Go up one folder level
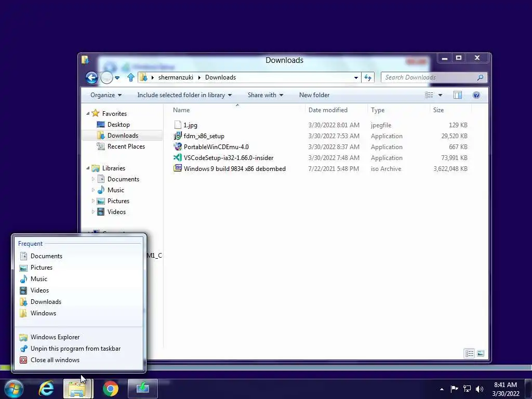The image size is (532, 399). (x=131, y=77)
